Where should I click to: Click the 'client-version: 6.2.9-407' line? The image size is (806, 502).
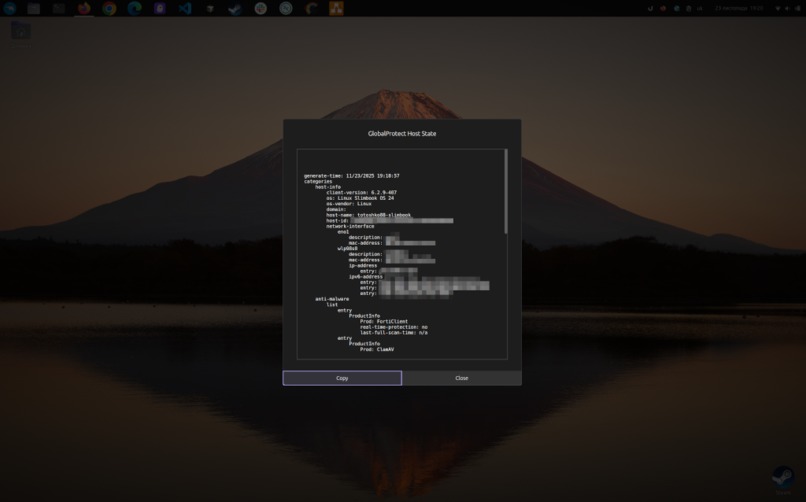tap(361, 193)
